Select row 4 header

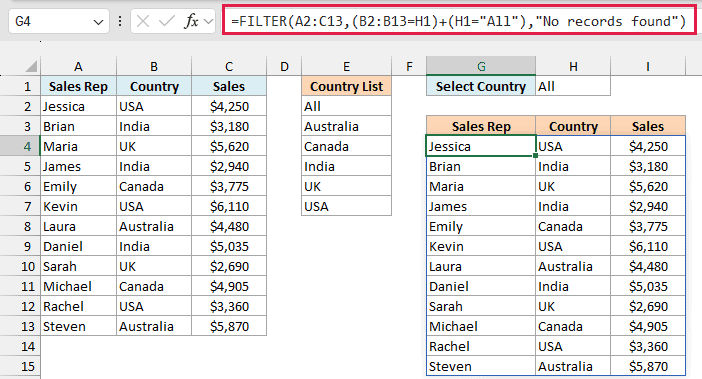pyautogui.click(x=20, y=146)
